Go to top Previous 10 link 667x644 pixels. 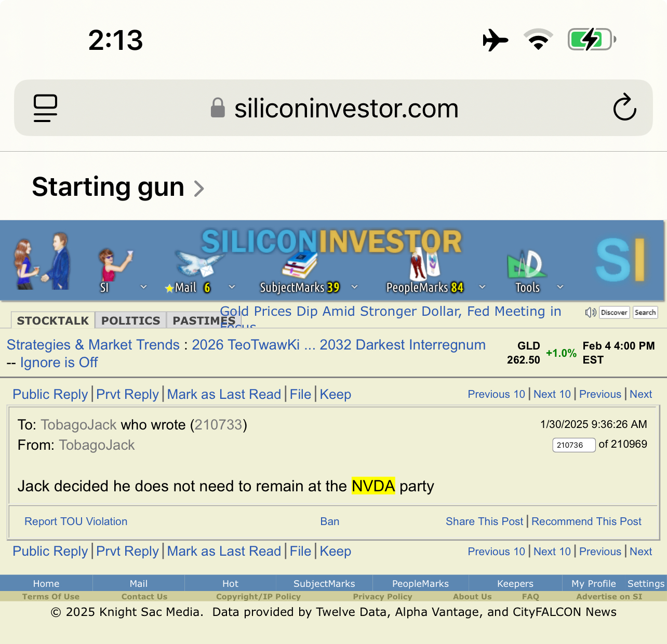(497, 394)
